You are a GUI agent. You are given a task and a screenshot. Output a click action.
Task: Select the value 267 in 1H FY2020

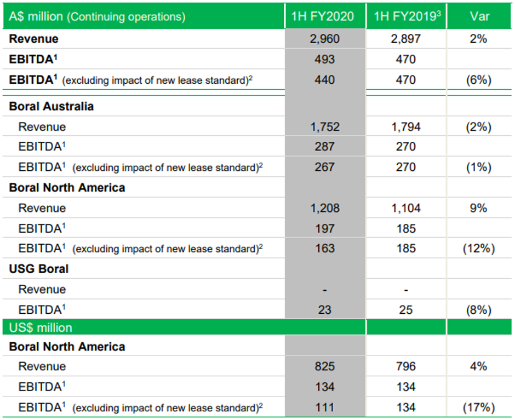324,167
